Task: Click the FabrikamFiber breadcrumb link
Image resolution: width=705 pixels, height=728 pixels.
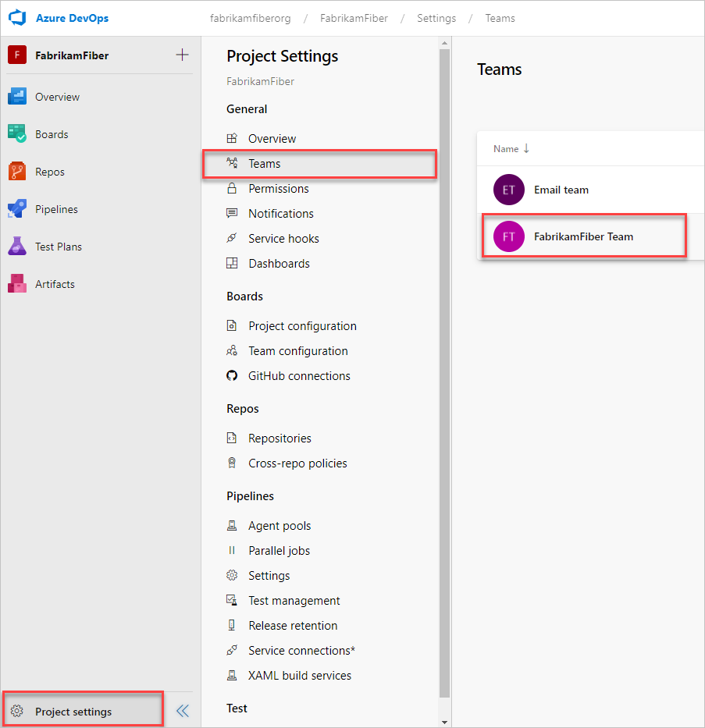Action: 354,18
